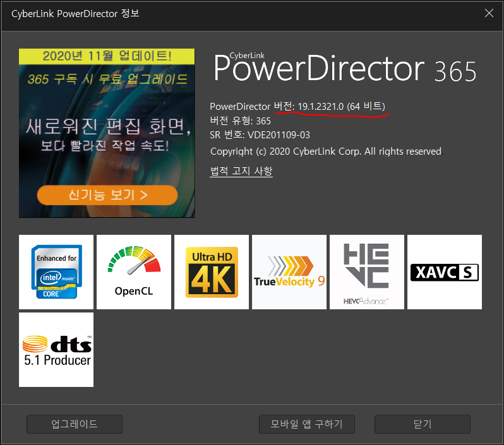Click the SR number VDE201109-03 text
Viewport: 504px width, 445px height.
point(260,134)
